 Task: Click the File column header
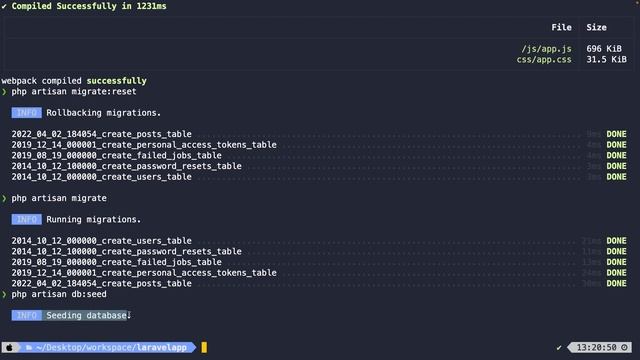point(561,27)
